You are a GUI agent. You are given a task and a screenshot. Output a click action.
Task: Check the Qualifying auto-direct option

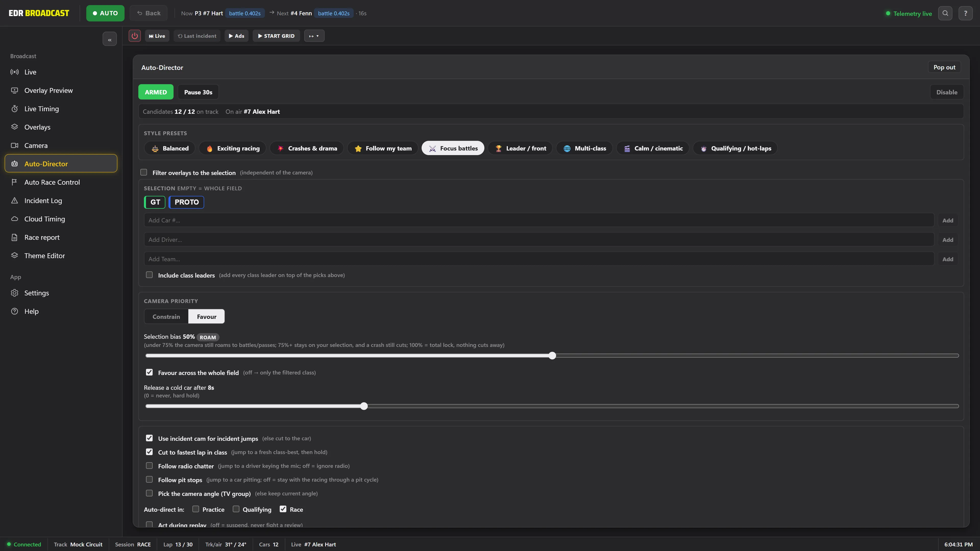pos(236,509)
